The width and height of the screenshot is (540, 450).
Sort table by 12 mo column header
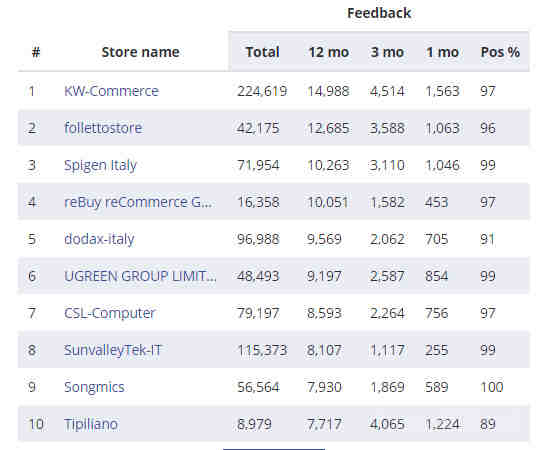click(329, 52)
